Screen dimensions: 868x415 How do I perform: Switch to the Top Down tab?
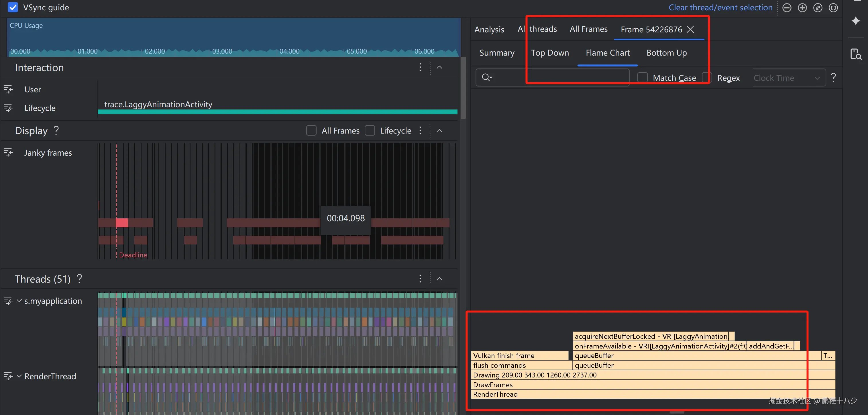(x=550, y=53)
